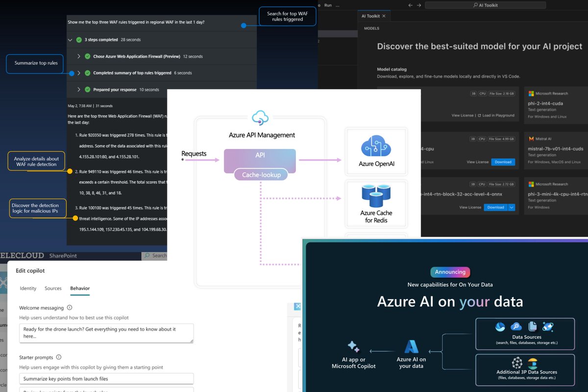Click the Elastic 3P data source icon
Image resolution: width=588 pixels, height=392 pixels.
(x=533, y=364)
